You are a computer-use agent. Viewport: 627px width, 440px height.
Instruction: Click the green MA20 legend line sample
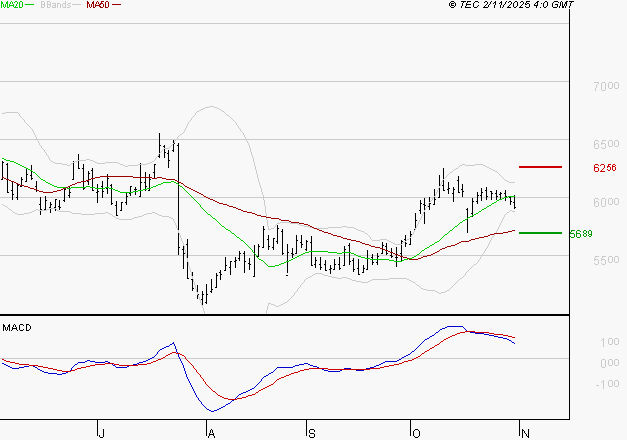pyautogui.click(x=30, y=6)
